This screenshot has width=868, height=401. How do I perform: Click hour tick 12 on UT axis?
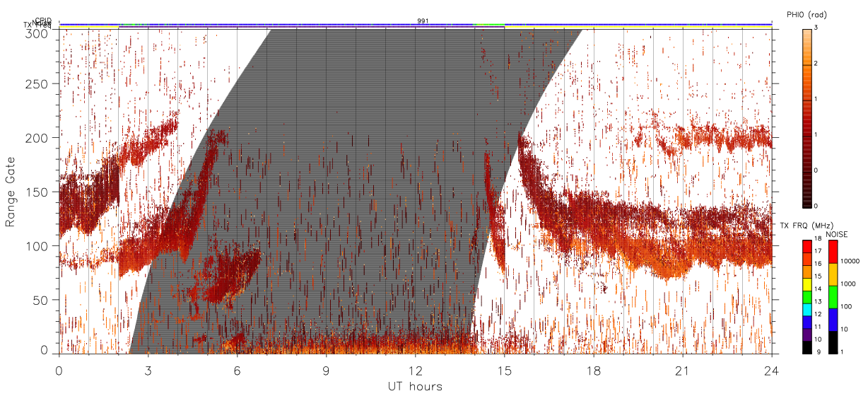point(416,371)
